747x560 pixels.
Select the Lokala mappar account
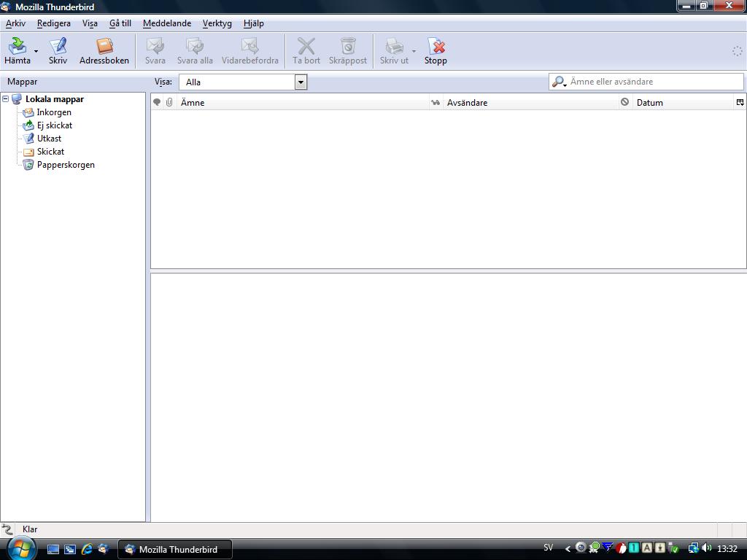tap(54, 99)
